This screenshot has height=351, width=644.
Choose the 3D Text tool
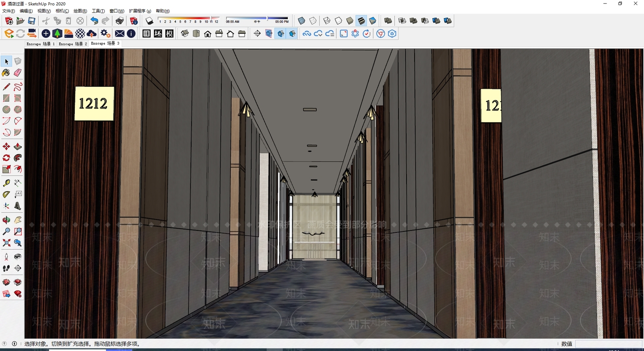pos(18,206)
